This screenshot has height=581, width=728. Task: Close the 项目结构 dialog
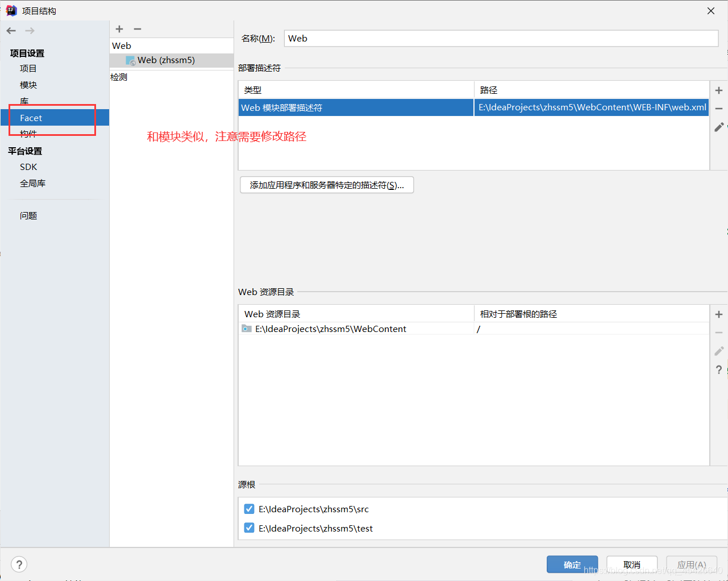[711, 11]
